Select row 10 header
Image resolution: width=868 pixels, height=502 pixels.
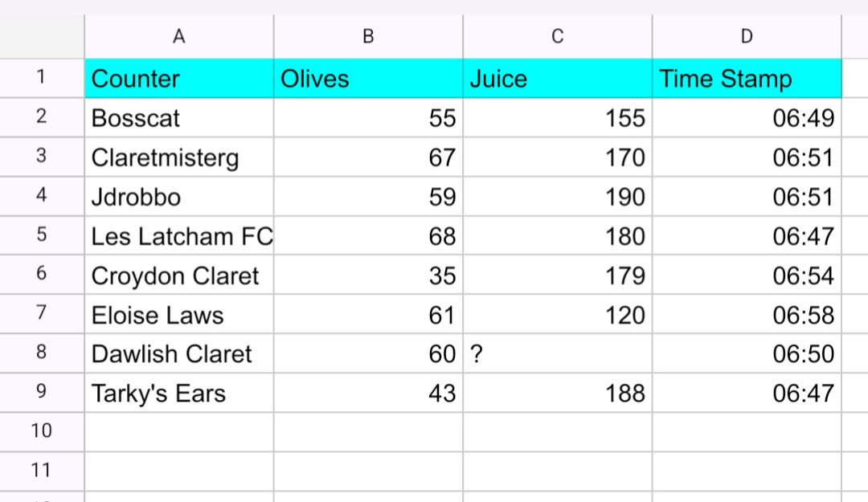(x=42, y=431)
